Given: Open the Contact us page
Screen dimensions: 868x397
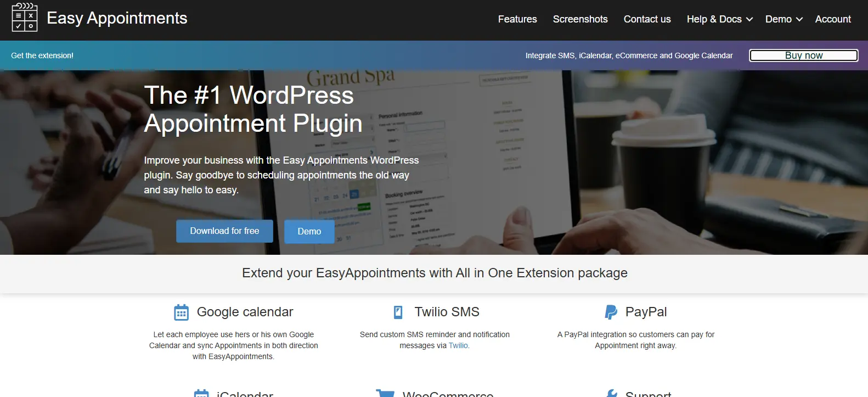Looking at the screenshot, I should click(647, 19).
